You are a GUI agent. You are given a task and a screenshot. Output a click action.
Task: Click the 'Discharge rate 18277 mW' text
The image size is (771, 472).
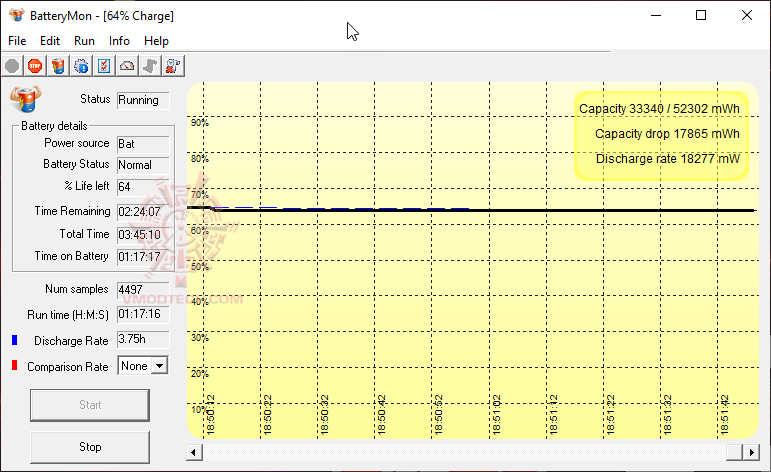pos(668,159)
